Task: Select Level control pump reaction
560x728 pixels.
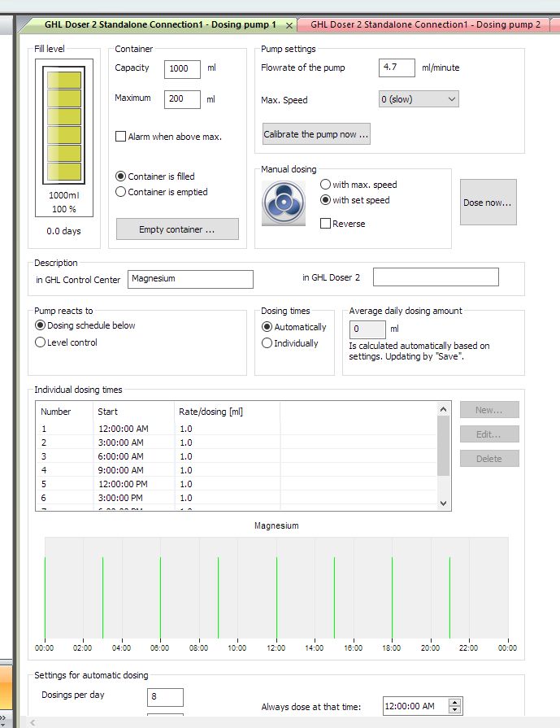Action: (41, 342)
